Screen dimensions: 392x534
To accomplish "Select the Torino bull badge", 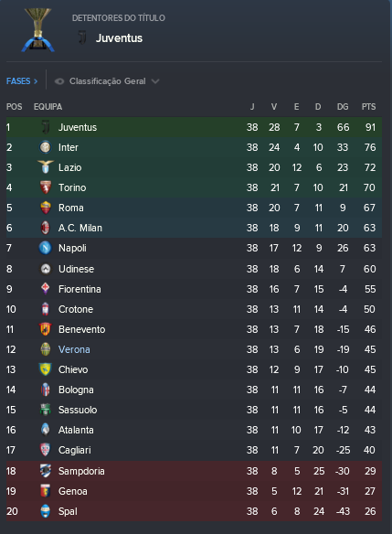I will pyautogui.click(x=46, y=187).
